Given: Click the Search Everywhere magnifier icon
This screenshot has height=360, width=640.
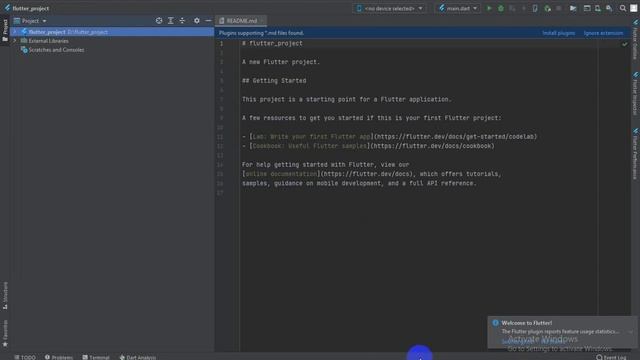Looking at the screenshot, I should point(623,8).
